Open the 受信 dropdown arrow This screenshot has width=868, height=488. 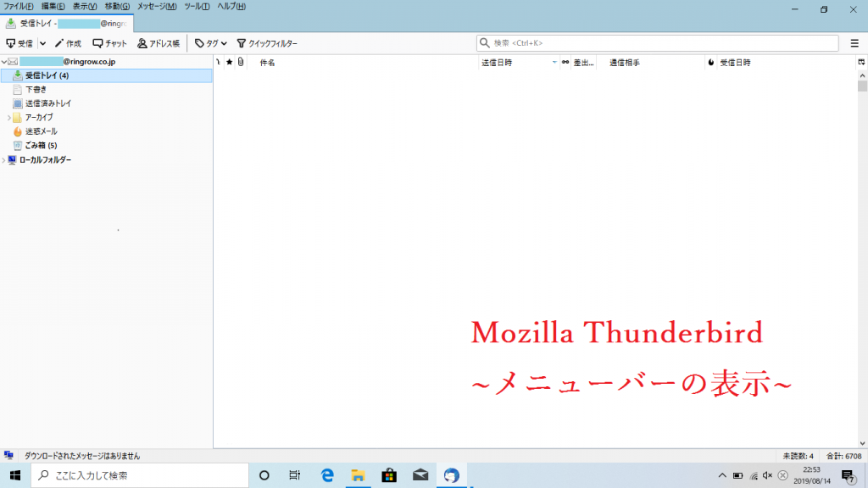tap(41, 43)
